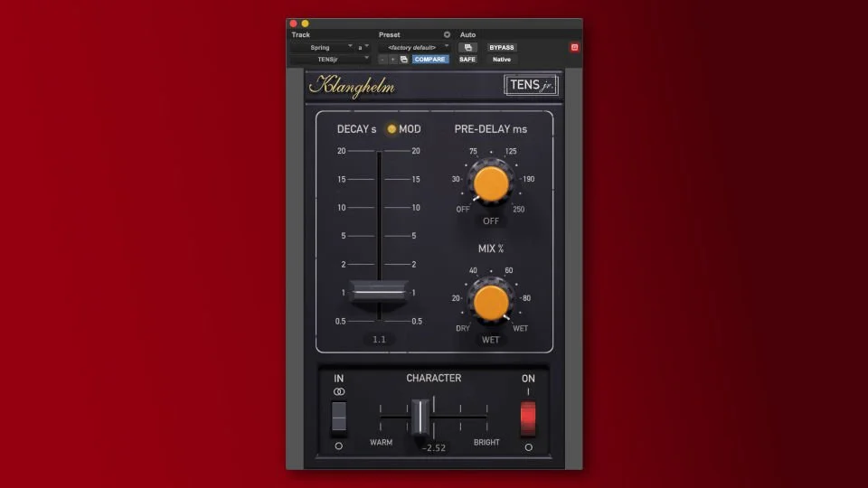Click the '250' pre-delay scale mark
The width and height of the screenshot is (868, 488).
[519, 210]
